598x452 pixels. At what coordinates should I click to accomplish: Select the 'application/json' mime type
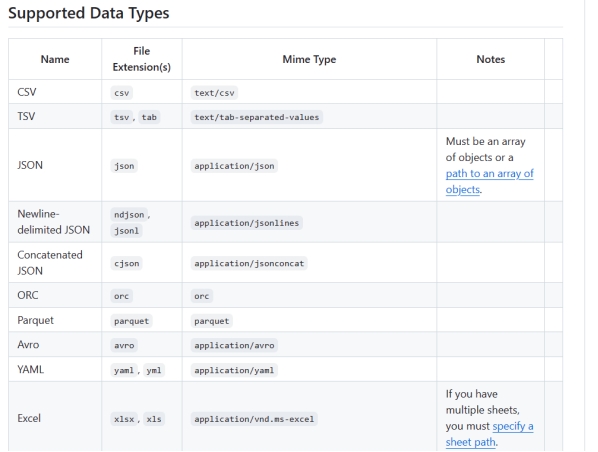[234, 166]
